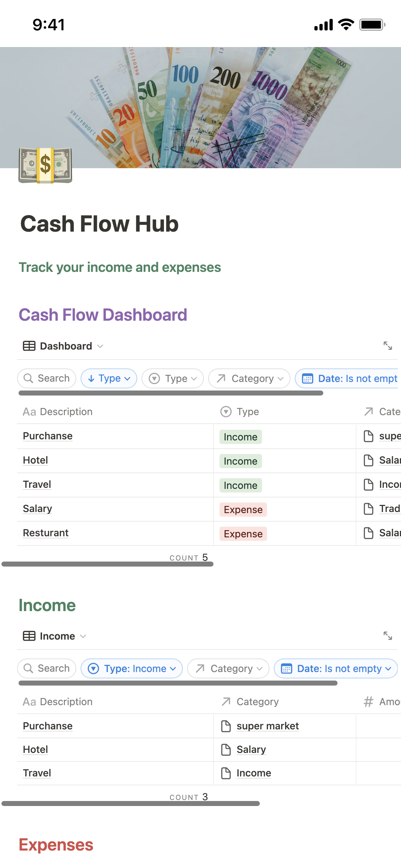This screenshot has width=401, height=868.
Task: Tap the Type column header icon in Dashboard
Action: 226,412
